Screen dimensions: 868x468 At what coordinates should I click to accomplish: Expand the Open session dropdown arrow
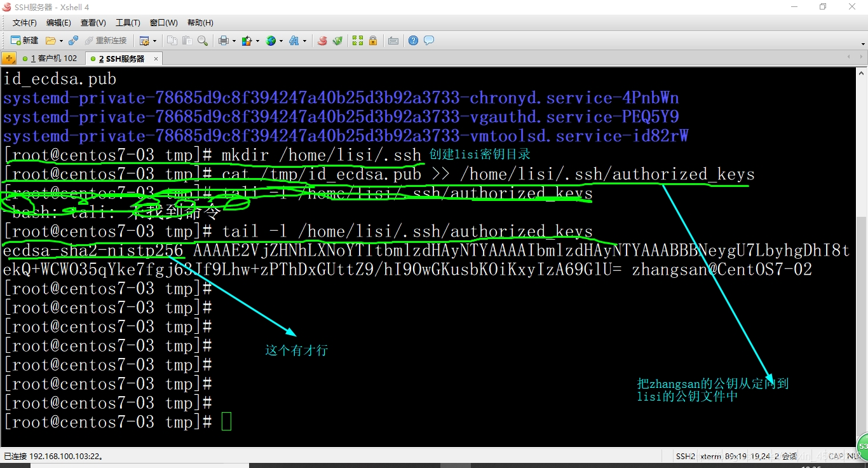coord(61,41)
